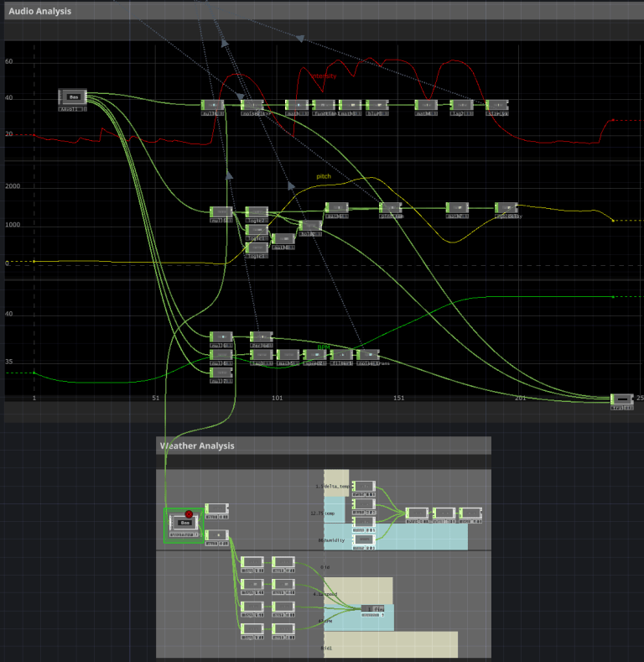Click the Weather Analysis panel title

[198, 446]
